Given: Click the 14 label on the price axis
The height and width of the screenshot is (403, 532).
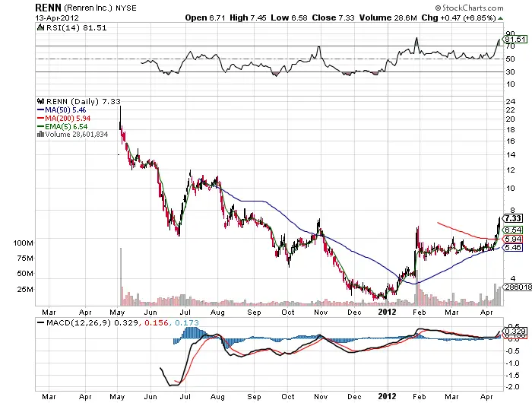Looking at the screenshot, I should [x=510, y=155].
